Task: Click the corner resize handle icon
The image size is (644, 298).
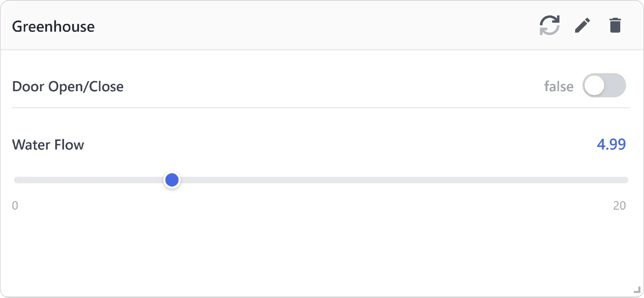Action: point(637,290)
